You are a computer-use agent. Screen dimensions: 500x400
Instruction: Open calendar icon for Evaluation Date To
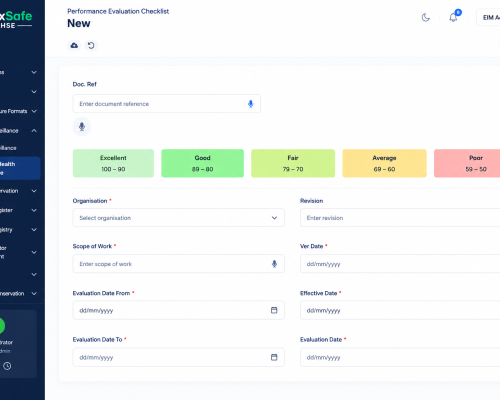274,357
